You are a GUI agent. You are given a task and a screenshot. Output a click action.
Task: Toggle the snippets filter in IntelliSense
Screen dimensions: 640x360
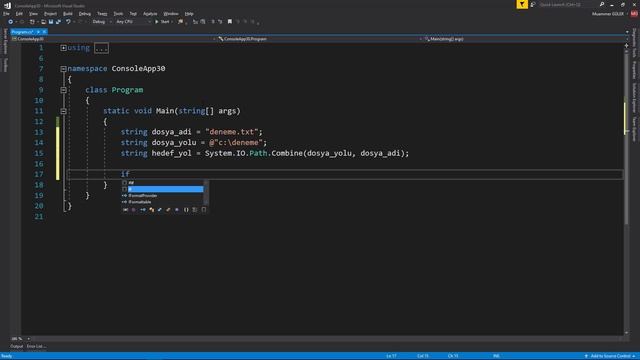click(x=204, y=210)
